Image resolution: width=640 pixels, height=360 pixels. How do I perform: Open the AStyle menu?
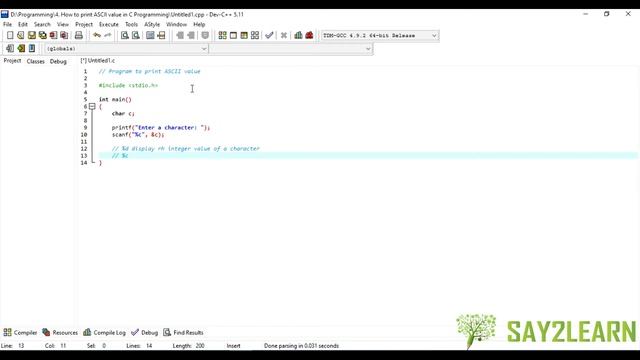pos(152,24)
